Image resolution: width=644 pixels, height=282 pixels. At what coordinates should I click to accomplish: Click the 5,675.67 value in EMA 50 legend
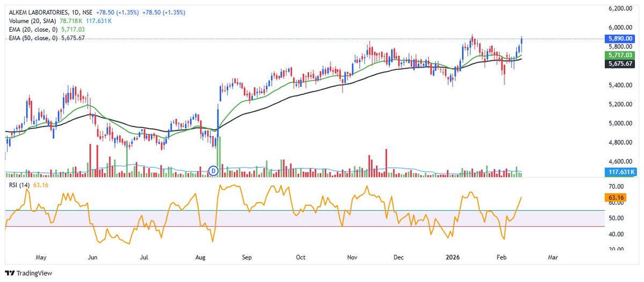coord(74,38)
